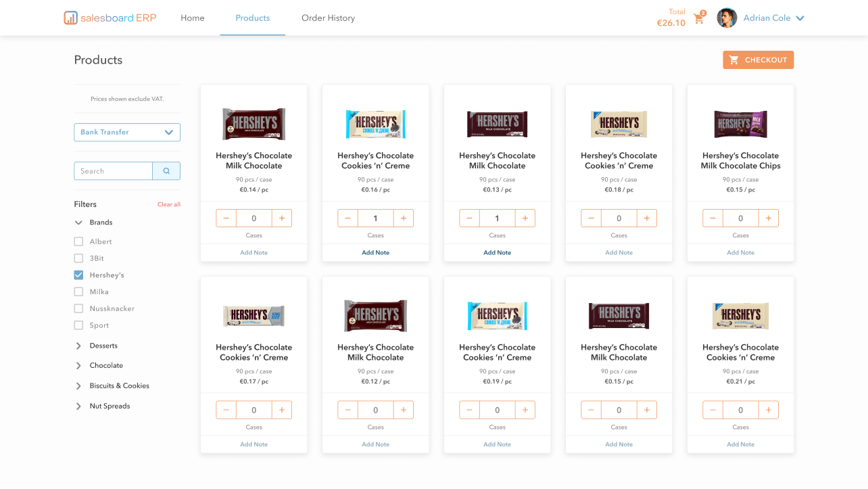Add Note to Milk Chocolate Chips
This screenshot has width=868, height=489.
click(x=741, y=253)
